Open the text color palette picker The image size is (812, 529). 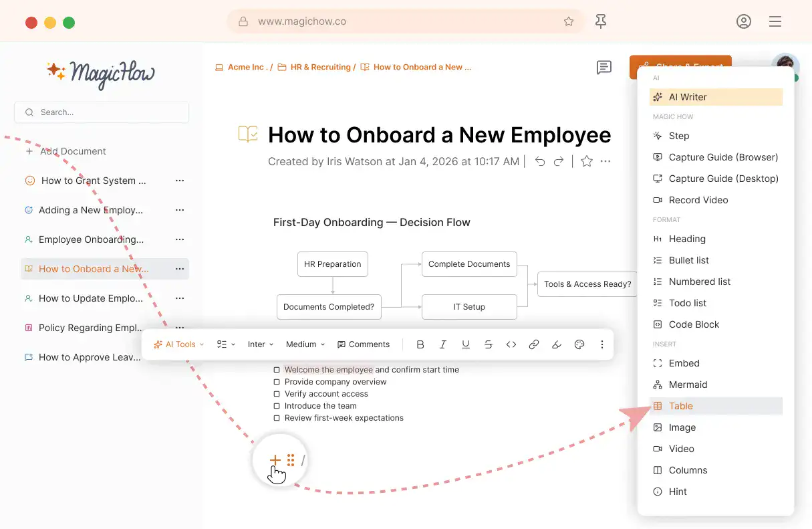(x=579, y=344)
